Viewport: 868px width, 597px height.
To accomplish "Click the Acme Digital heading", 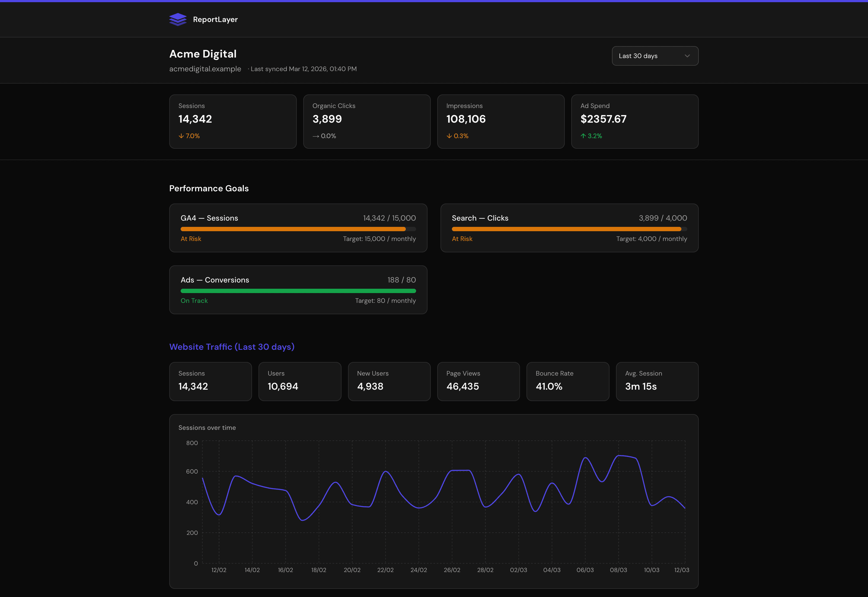I will [203, 54].
